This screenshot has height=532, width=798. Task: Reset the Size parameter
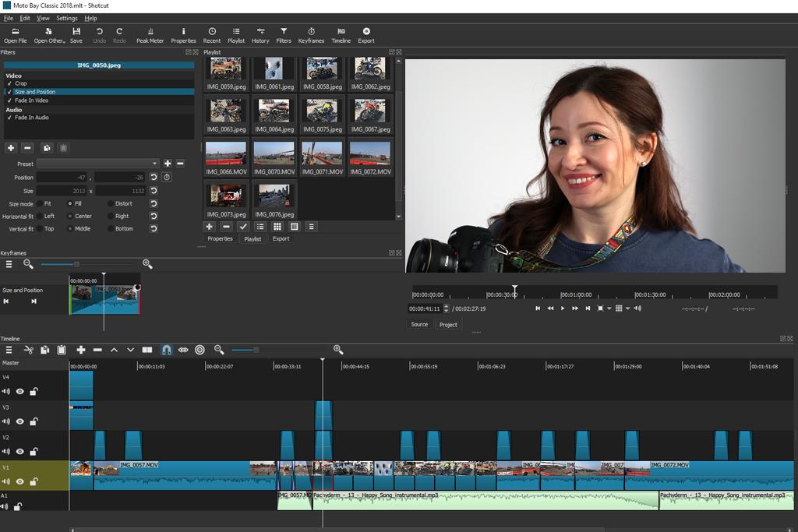point(154,191)
